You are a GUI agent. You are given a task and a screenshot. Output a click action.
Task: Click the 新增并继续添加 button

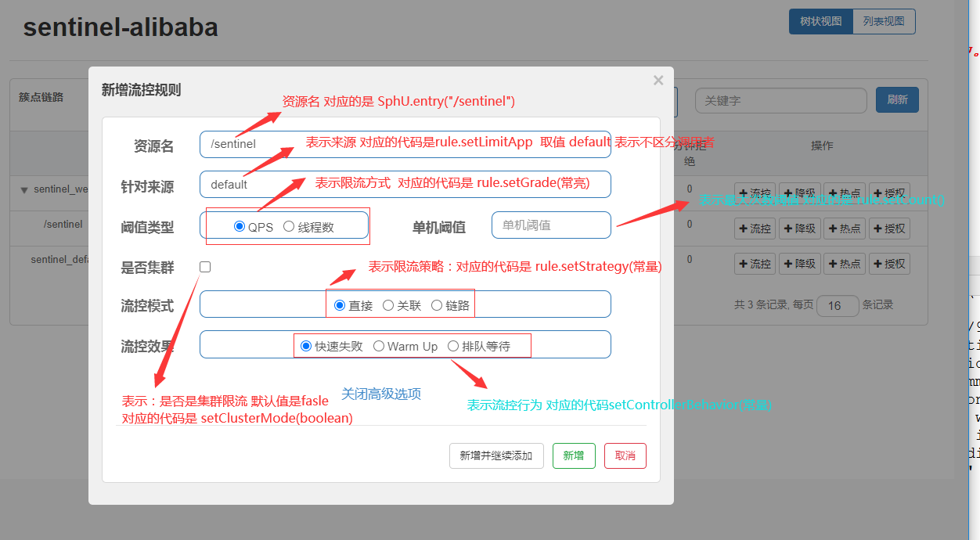pos(496,455)
